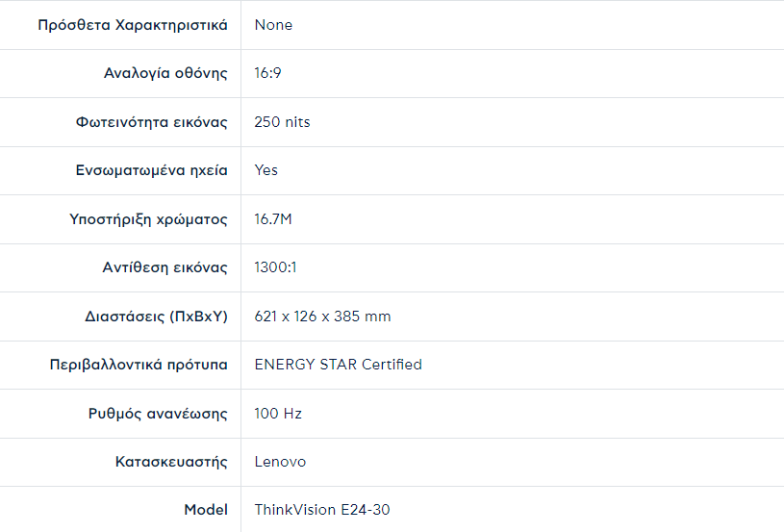This screenshot has height=532, width=784.
Task: Select the '621 x 126 x 385 mm' value
Action: tap(322, 317)
